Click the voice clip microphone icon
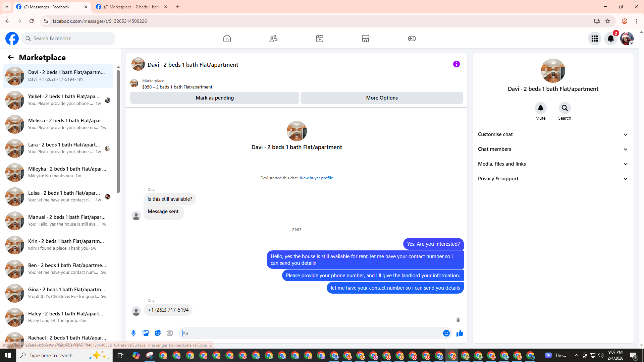644x362 pixels. click(x=133, y=333)
